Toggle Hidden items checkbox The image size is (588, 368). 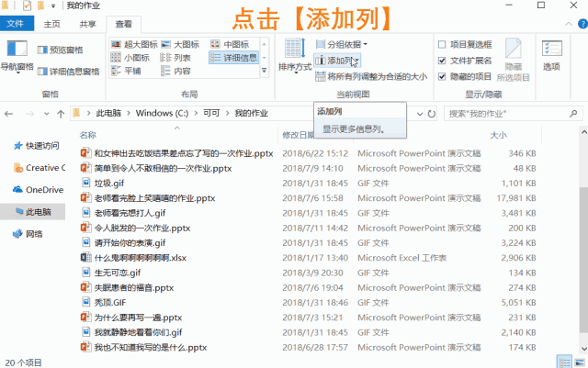(465, 77)
